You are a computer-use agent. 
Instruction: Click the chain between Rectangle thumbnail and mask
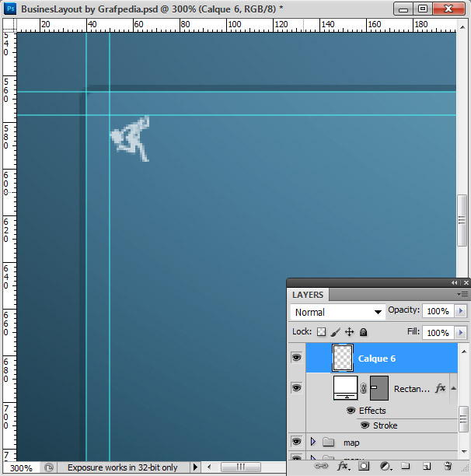pyautogui.click(x=363, y=388)
